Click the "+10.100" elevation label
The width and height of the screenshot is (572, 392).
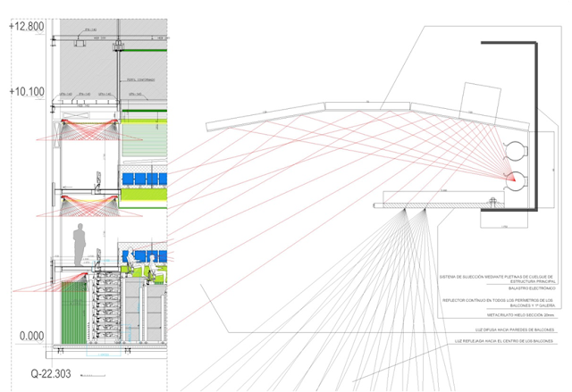tap(27, 91)
